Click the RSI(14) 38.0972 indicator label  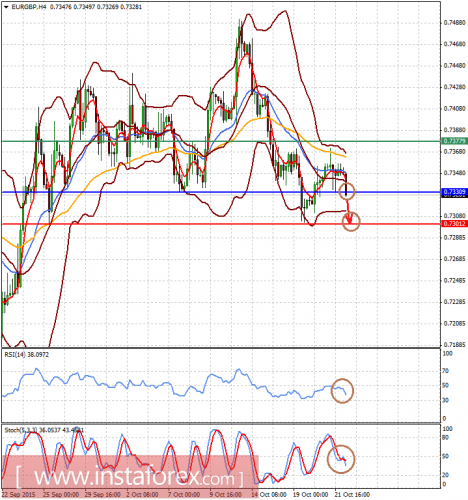(27, 355)
